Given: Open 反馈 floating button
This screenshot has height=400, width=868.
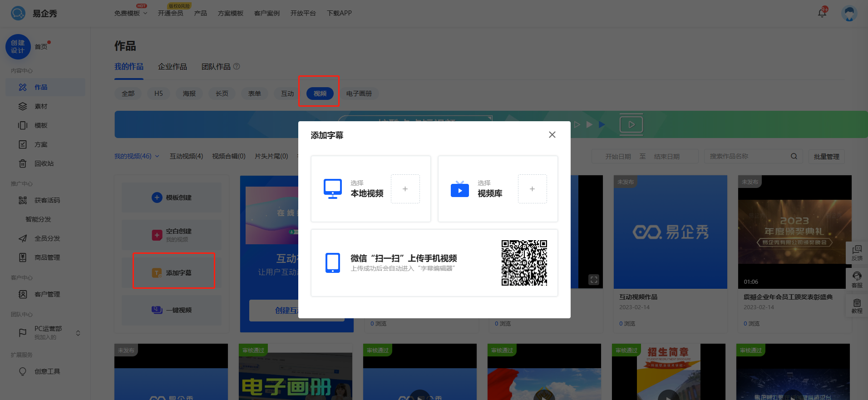Looking at the screenshot, I should coord(857,253).
